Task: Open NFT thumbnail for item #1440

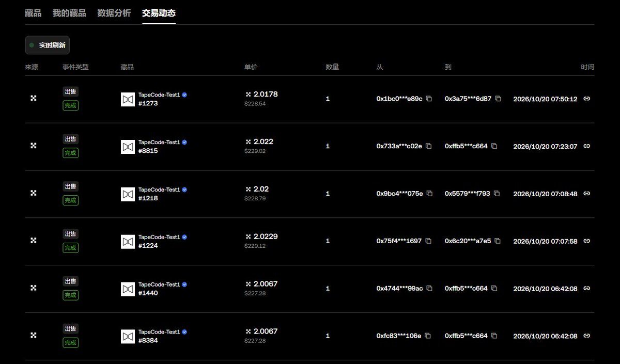Action: [128, 289]
